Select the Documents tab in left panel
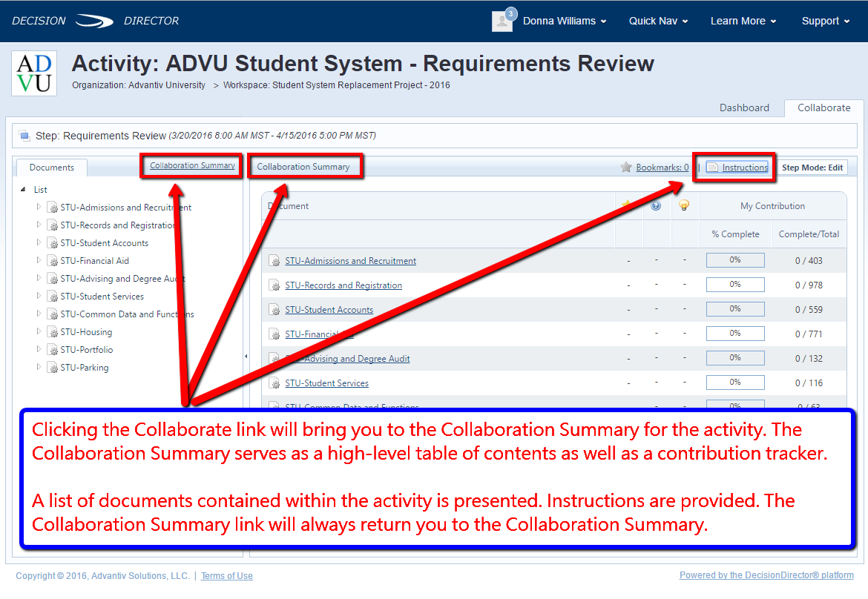Image resolution: width=868 pixels, height=599 pixels. click(51, 168)
